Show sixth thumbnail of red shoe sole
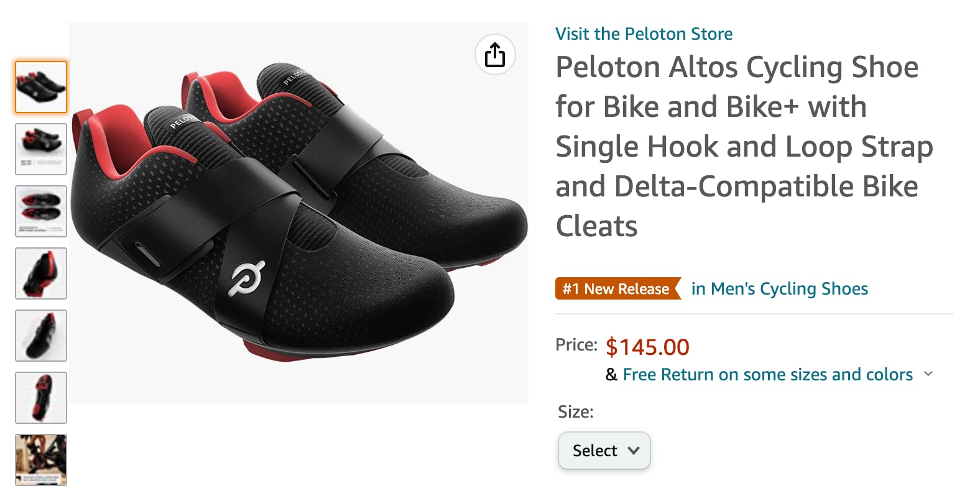 41,398
